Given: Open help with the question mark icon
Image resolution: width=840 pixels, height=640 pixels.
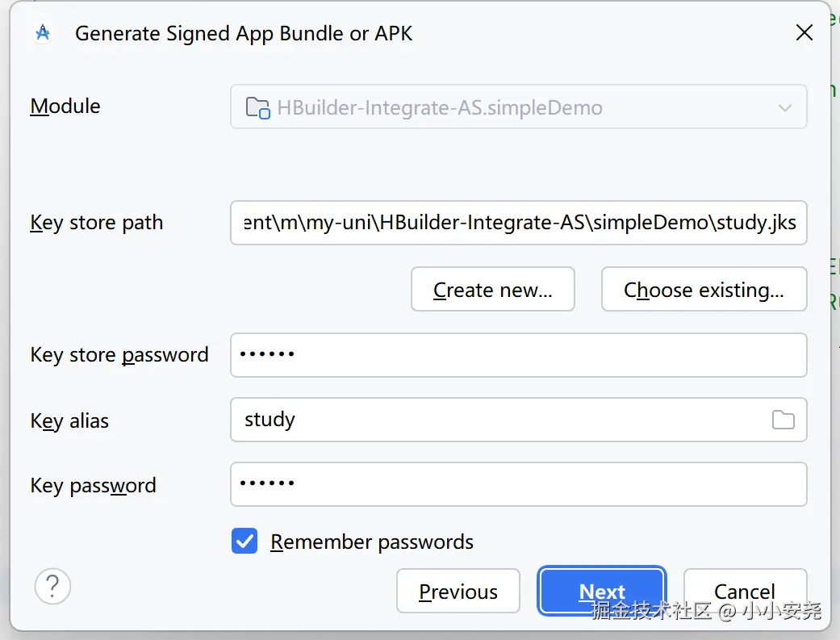Looking at the screenshot, I should tap(52, 586).
